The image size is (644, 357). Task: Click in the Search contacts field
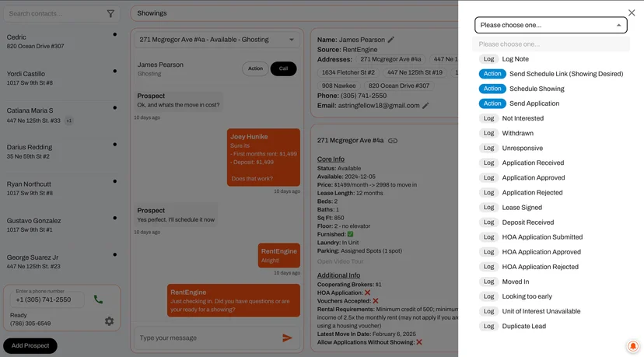point(55,13)
